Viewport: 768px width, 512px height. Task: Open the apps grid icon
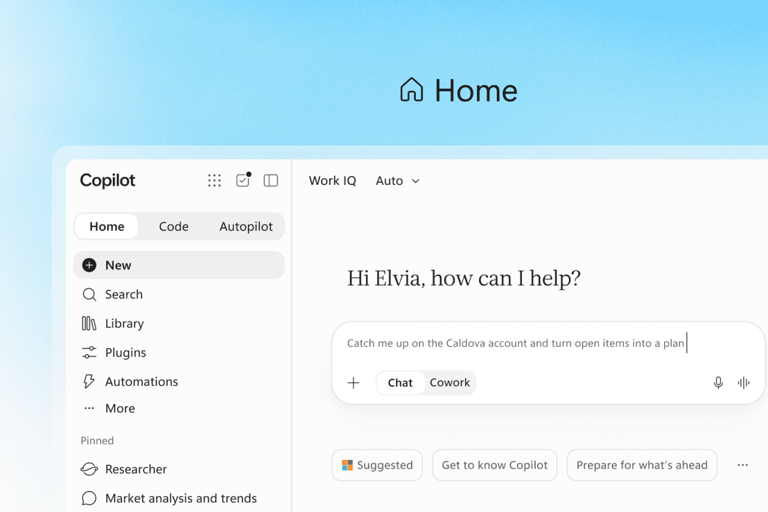(x=214, y=180)
